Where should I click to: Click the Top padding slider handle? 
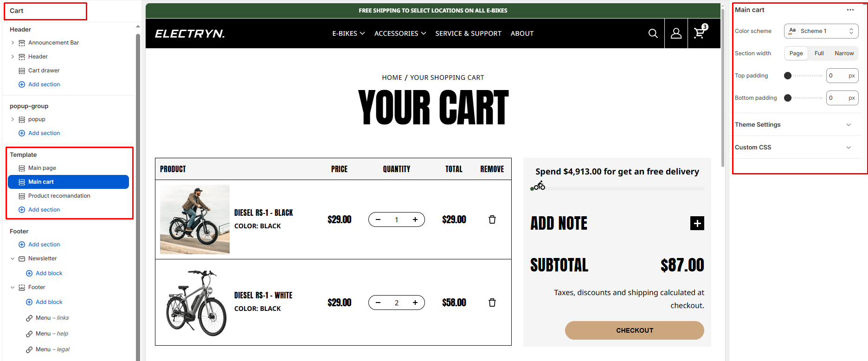pos(788,76)
